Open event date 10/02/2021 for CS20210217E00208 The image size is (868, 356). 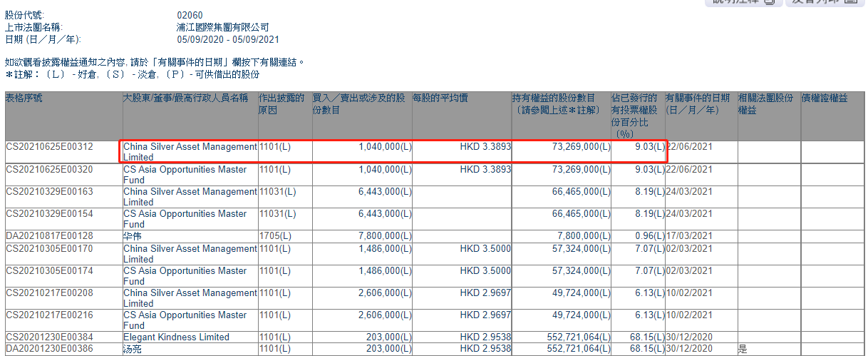tap(690, 293)
